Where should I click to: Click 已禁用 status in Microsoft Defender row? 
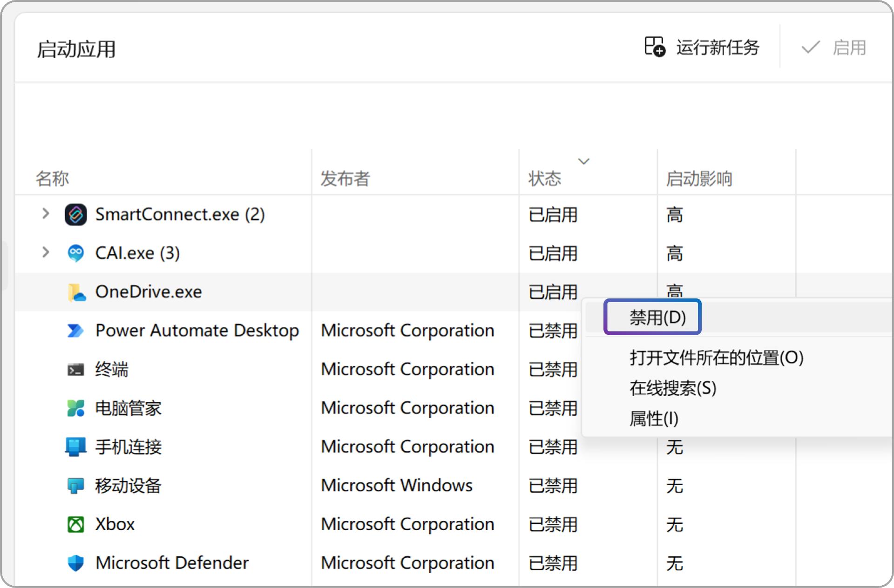[553, 563]
